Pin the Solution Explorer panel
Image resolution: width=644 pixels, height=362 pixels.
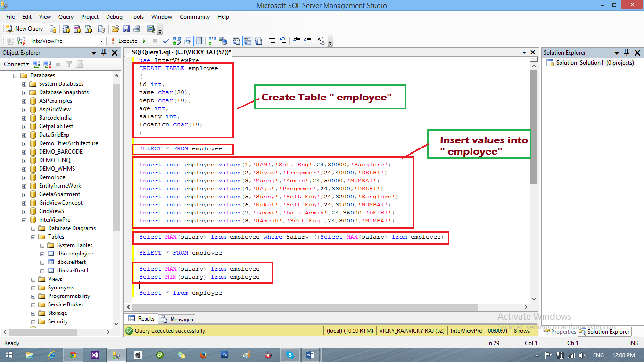(626, 52)
